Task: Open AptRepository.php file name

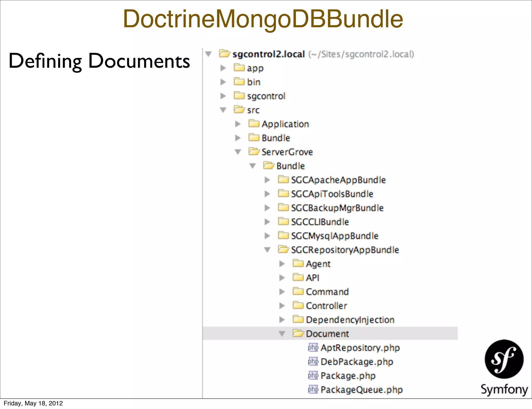Action: coord(360,348)
